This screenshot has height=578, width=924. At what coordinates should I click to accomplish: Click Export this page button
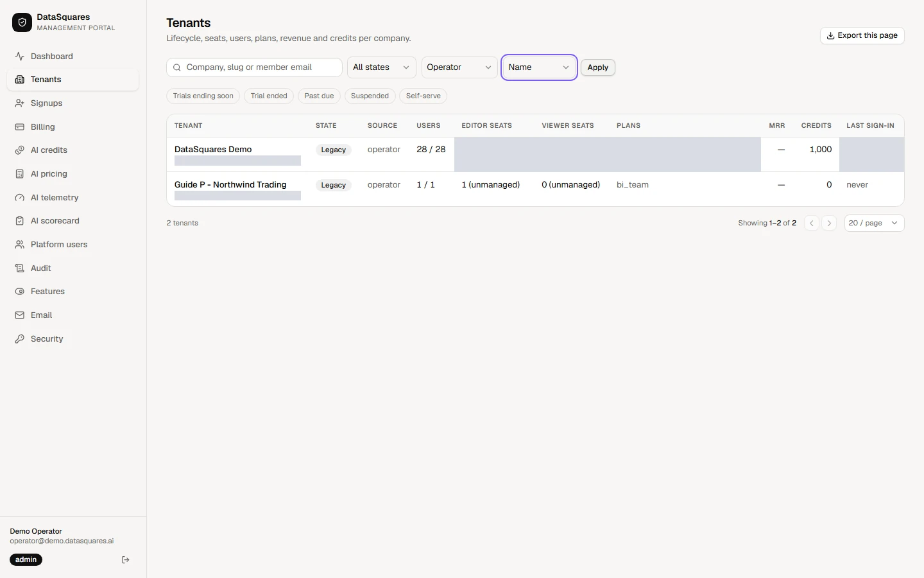[x=862, y=36]
